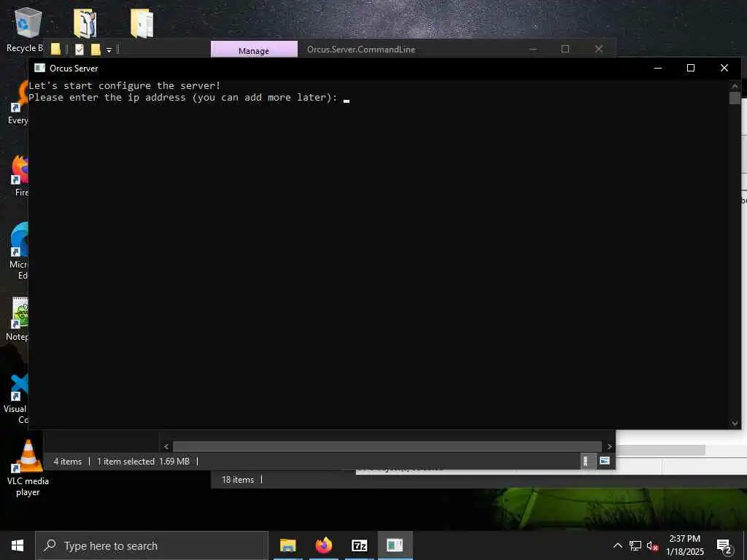Switch Explorer to large icons view
This screenshot has height=560, width=747.
(x=605, y=461)
